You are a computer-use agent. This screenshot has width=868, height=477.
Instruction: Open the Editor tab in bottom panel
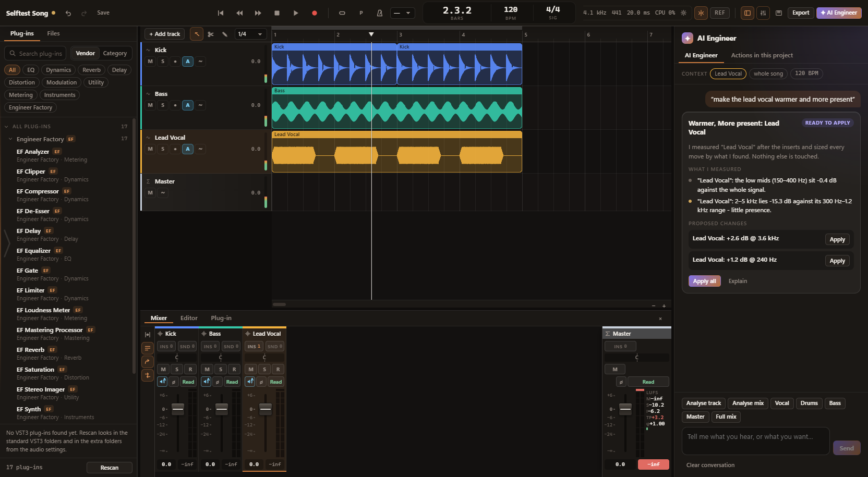pyautogui.click(x=189, y=318)
